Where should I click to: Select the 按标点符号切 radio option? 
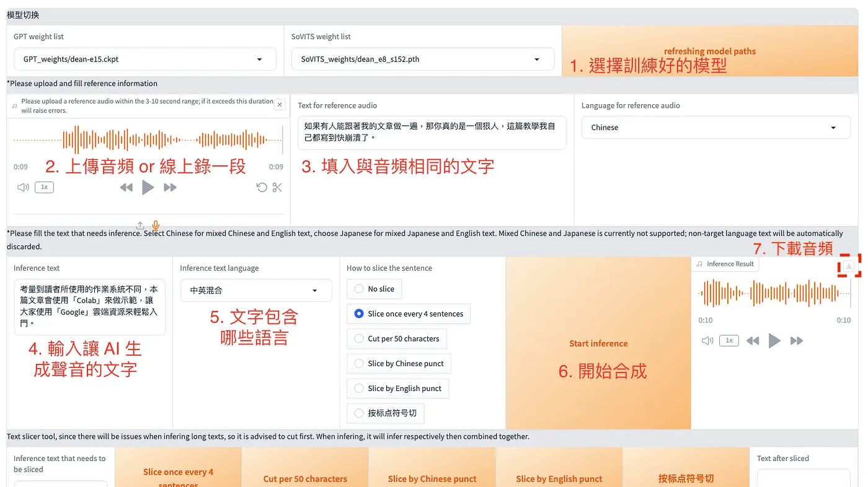point(386,413)
